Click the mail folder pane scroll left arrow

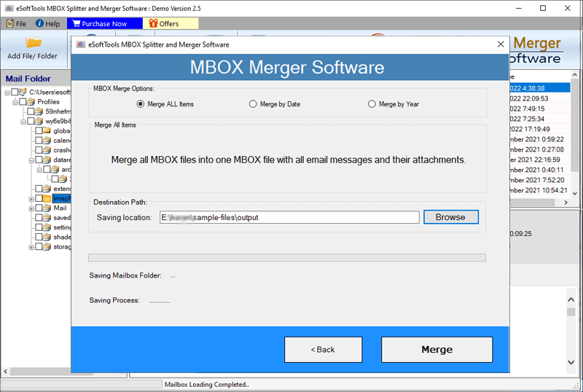(x=5, y=371)
